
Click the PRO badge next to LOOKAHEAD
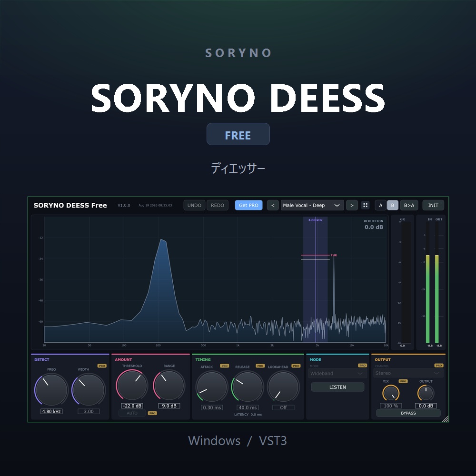coord(296,366)
